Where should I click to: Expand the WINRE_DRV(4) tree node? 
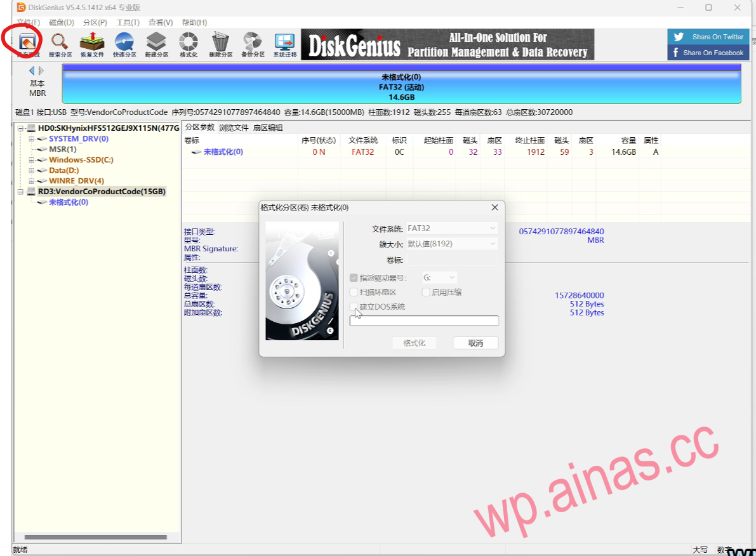click(x=31, y=182)
